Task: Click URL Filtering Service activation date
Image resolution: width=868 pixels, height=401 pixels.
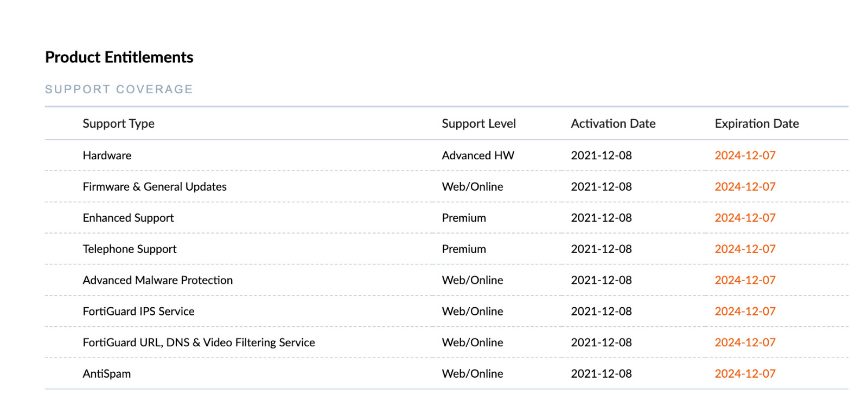Action: 602,342
